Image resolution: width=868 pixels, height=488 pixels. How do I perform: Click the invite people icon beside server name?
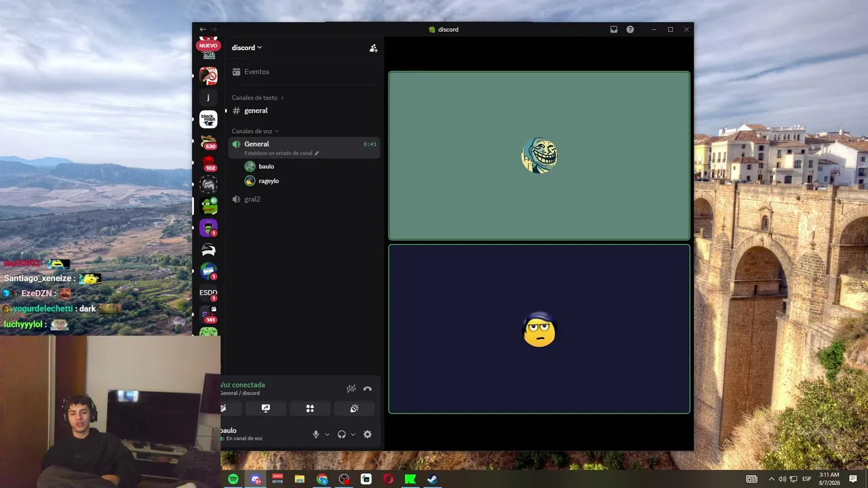[373, 48]
